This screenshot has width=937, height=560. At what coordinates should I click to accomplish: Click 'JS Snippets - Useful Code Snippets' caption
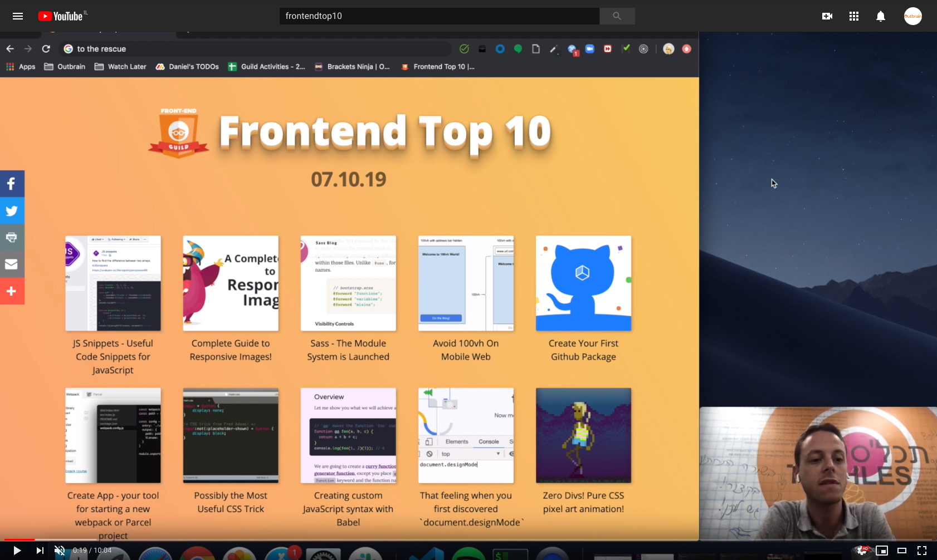[x=113, y=357]
